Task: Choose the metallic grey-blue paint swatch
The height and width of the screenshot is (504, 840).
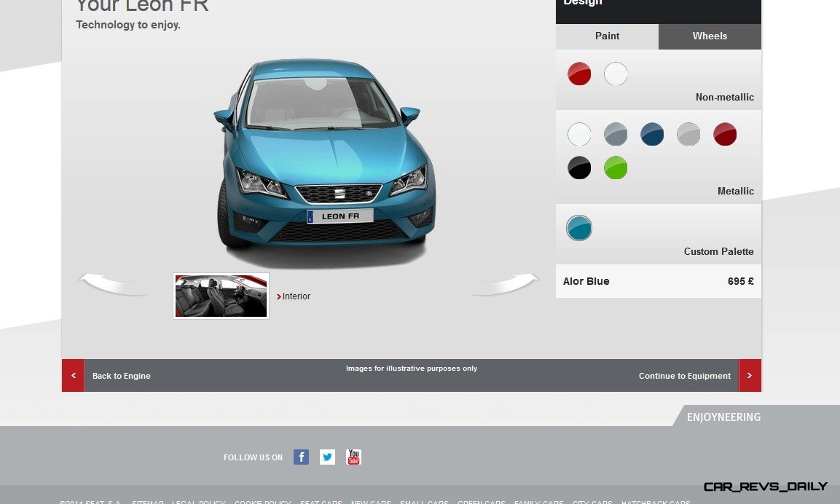Action: click(x=616, y=134)
